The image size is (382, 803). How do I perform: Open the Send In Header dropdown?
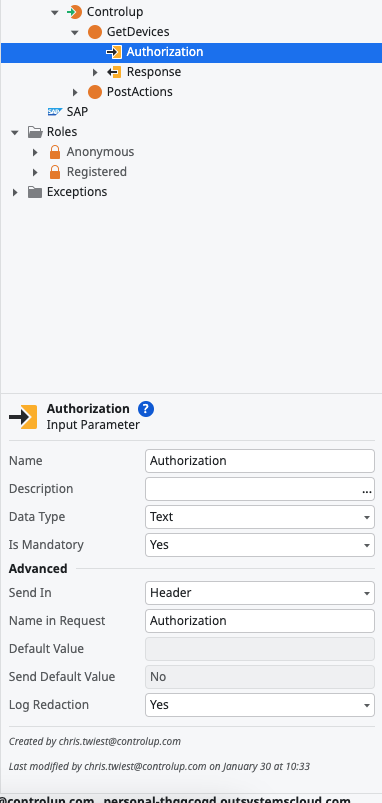pos(260,593)
